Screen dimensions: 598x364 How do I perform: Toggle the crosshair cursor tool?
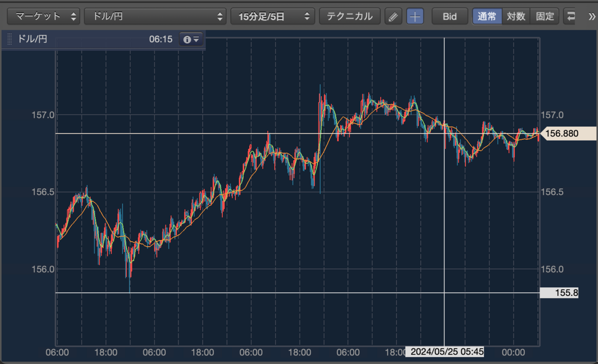(x=415, y=16)
